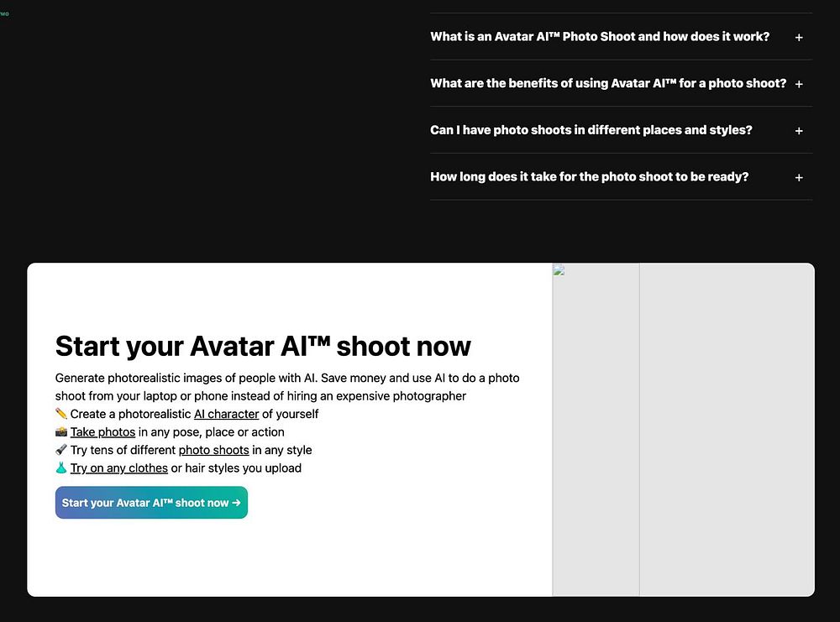Expand 'What is an Avatar AI Photo Shoot' question
This screenshot has height=622, width=840.
[621, 36]
